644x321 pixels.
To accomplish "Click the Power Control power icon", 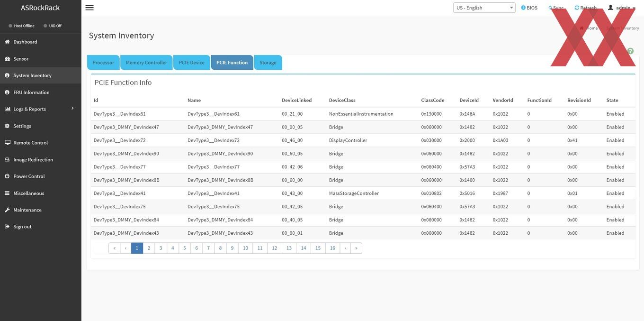I will click(x=8, y=176).
